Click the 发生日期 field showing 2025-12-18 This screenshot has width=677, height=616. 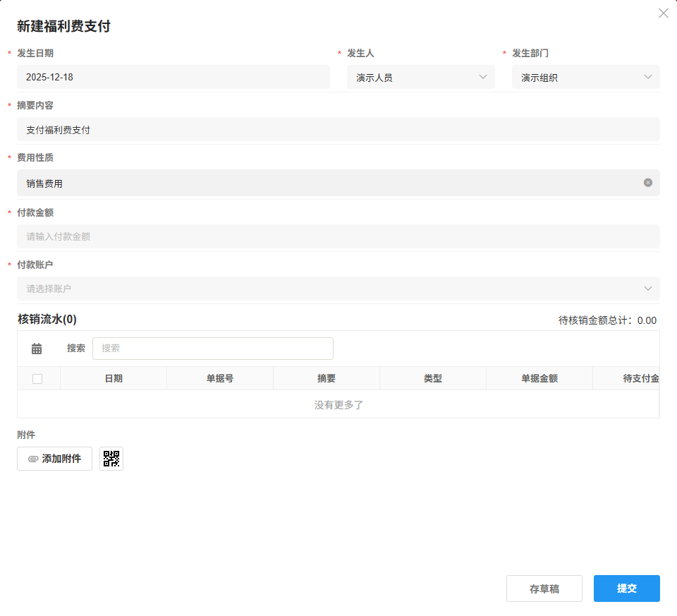(x=173, y=77)
